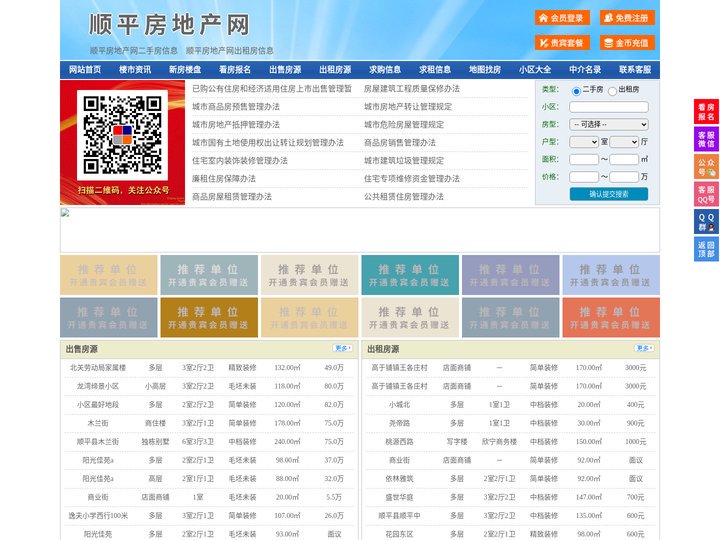Open the 看房报名 red side button
Image resolution: width=720 pixels, height=540 pixels.
pos(706,112)
